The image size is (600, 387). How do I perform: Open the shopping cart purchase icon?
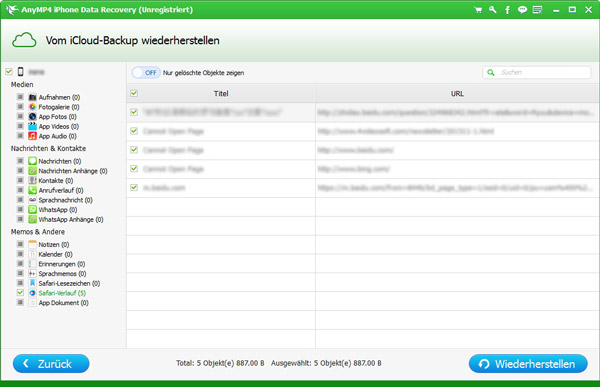coord(478,10)
